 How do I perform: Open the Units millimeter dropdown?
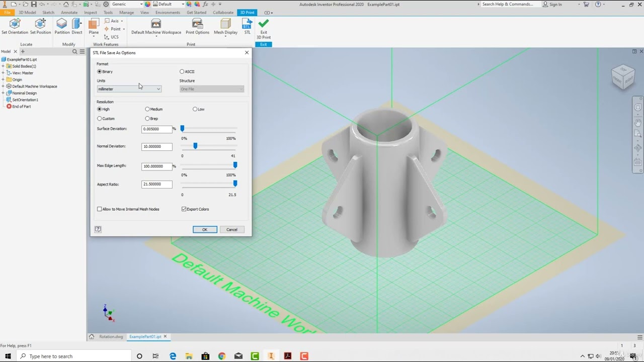(x=129, y=89)
